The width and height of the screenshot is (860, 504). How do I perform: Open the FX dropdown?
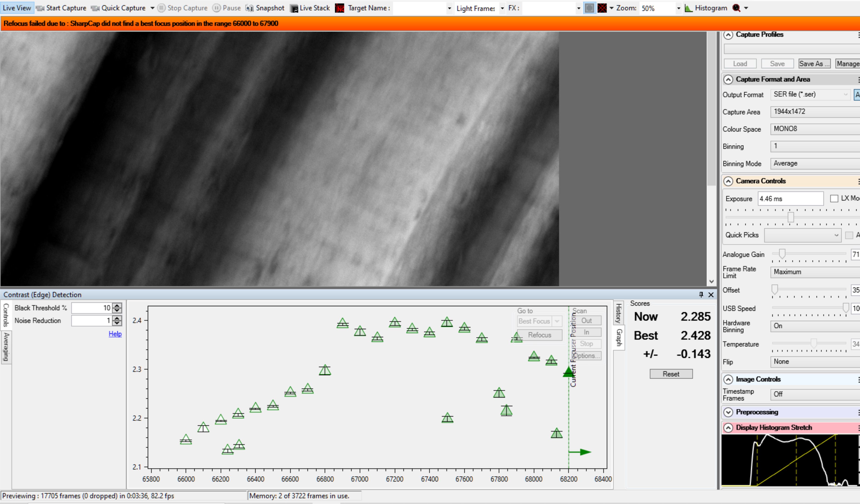pos(578,8)
